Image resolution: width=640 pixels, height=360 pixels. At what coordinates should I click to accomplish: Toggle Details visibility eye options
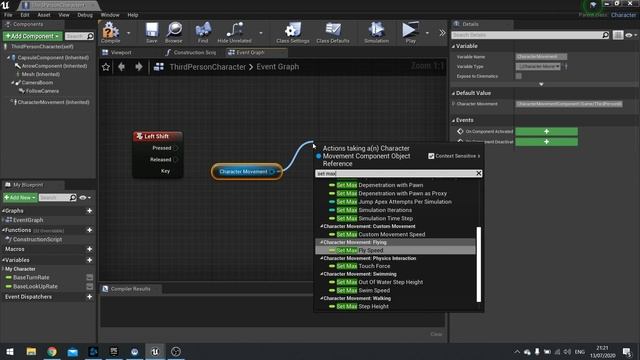pyautogui.click(x=631, y=36)
